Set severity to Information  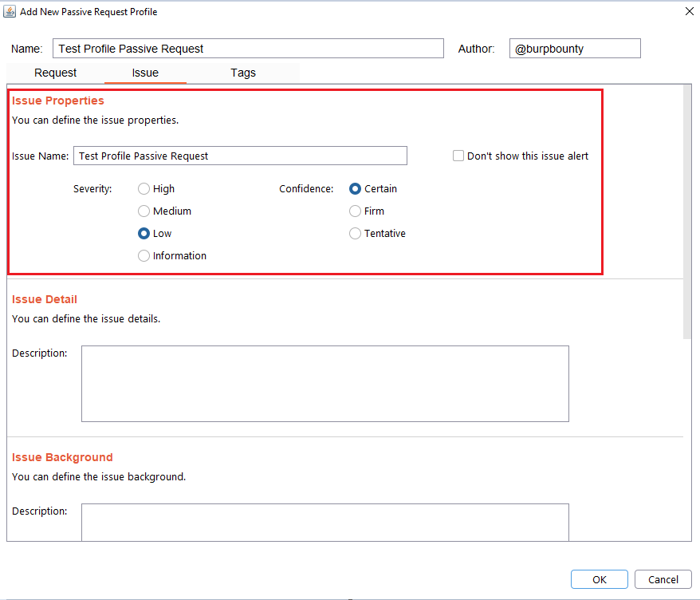coord(144,256)
